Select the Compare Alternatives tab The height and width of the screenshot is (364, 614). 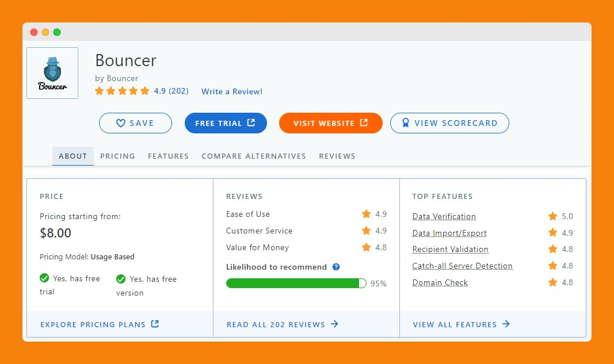coord(254,156)
